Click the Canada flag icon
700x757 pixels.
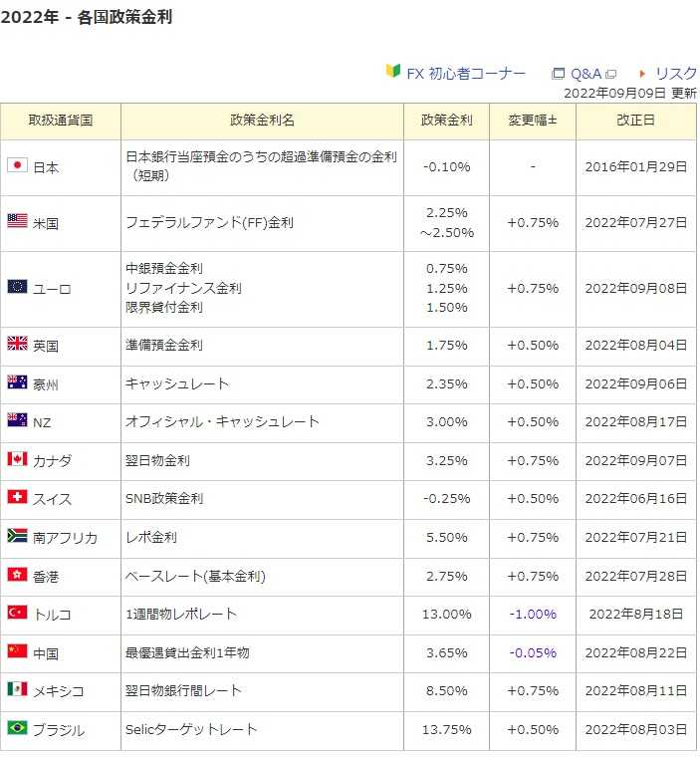pyautogui.click(x=17, y=460)
